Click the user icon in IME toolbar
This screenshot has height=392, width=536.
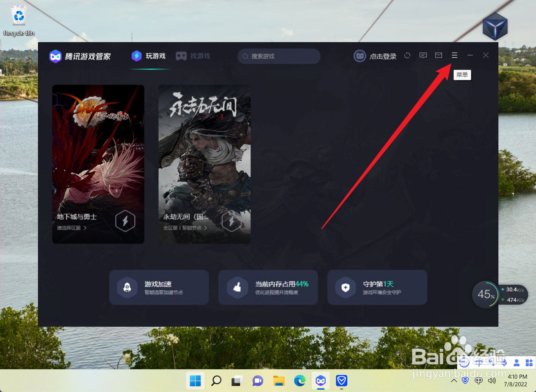[x=516, y=363]
